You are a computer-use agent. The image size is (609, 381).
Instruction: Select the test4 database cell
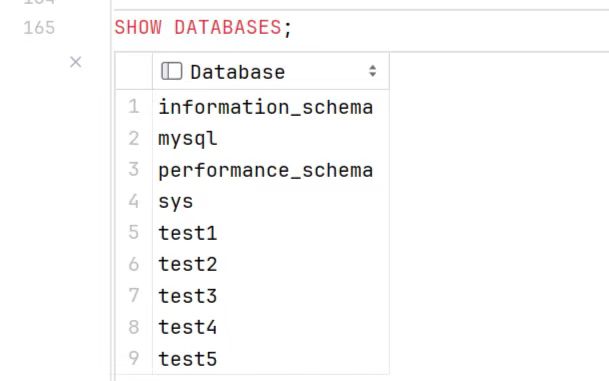point(271,327)
